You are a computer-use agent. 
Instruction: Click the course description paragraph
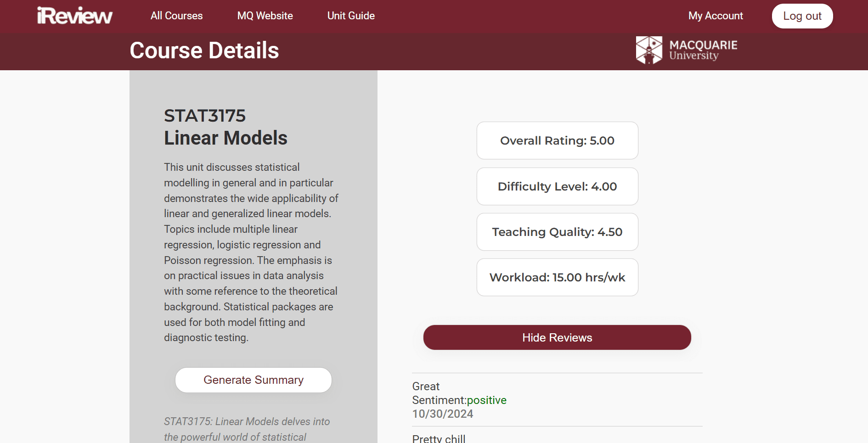click(251, 252)
